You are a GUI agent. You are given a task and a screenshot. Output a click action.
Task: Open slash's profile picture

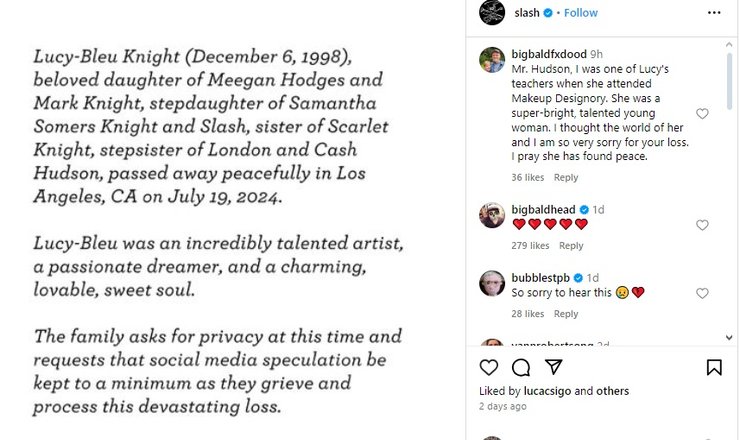[492, 13]
